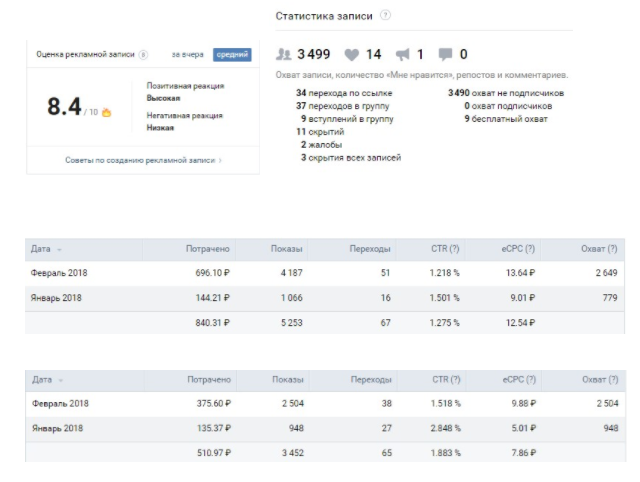
Task: Select the 144.21 ₽ spent cell
Action: (x=212, y=298)
